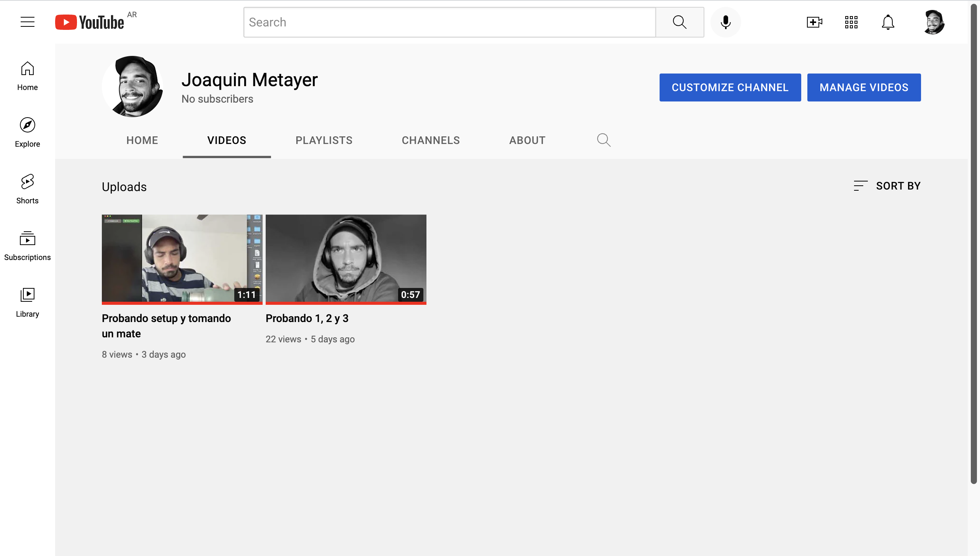This screenshot has height=556, width=980.
Task: Open the account avatar menu
Action: [x=934, y=22]
